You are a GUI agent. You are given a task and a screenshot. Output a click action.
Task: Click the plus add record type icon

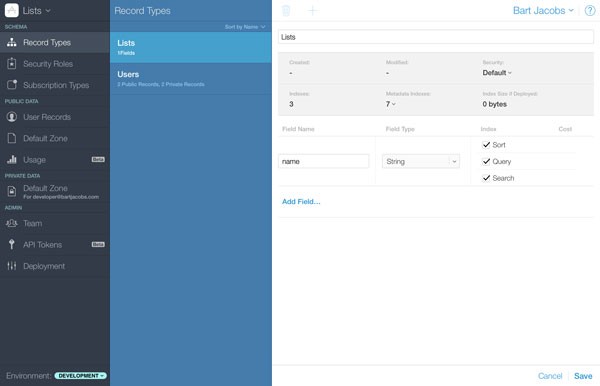(x=313, y=10)
